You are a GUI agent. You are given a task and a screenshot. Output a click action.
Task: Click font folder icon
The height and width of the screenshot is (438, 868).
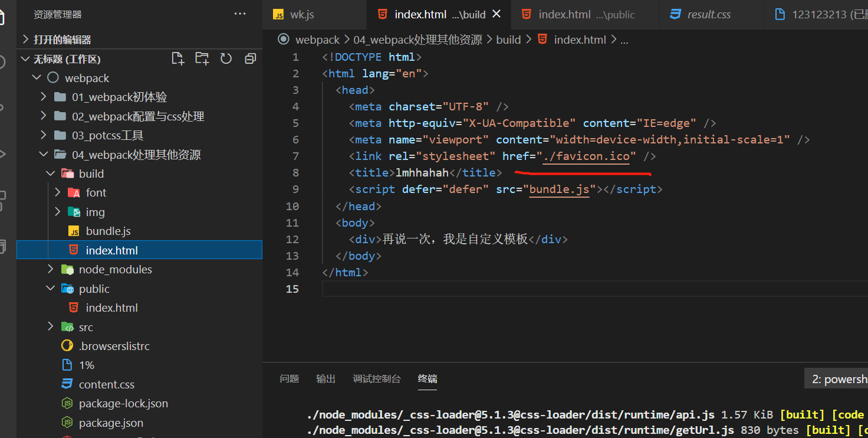point(74,192)
